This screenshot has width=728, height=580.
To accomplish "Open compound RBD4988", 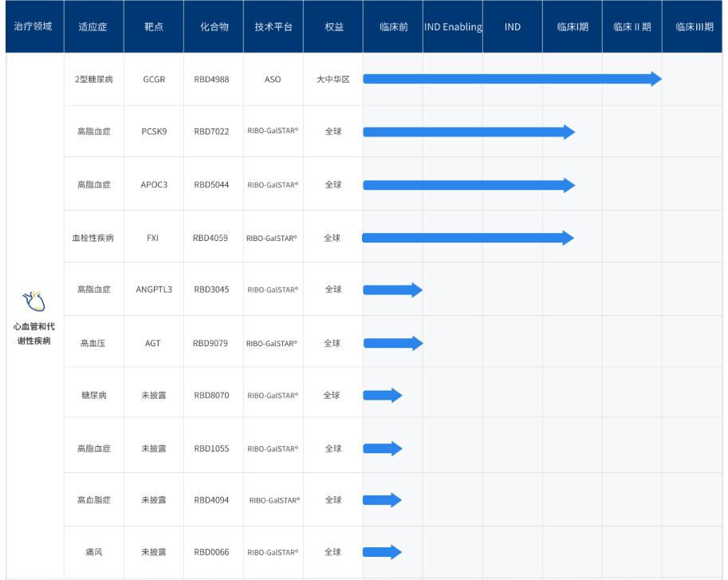I will [212, 80].
